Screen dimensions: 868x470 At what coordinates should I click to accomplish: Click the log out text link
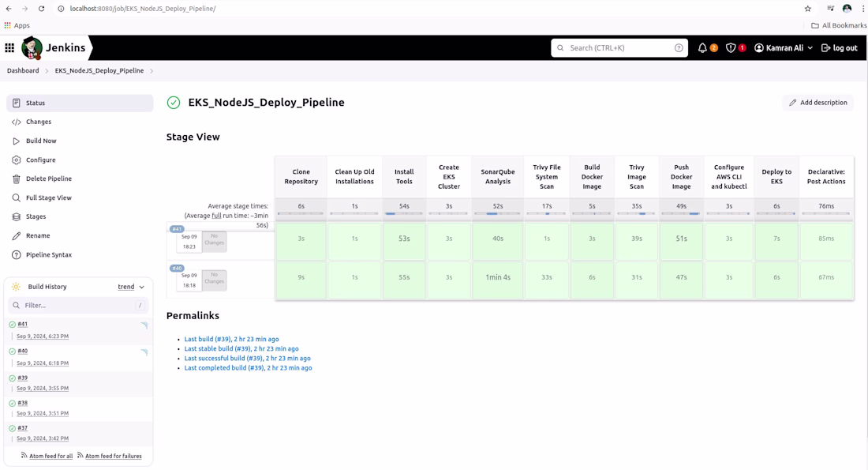pos(845,48)
